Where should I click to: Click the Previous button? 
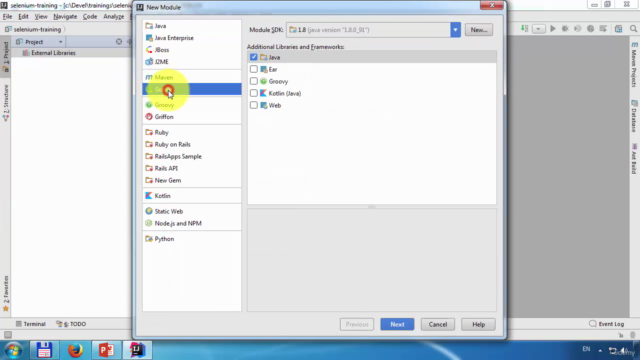[x=357, y=324]
